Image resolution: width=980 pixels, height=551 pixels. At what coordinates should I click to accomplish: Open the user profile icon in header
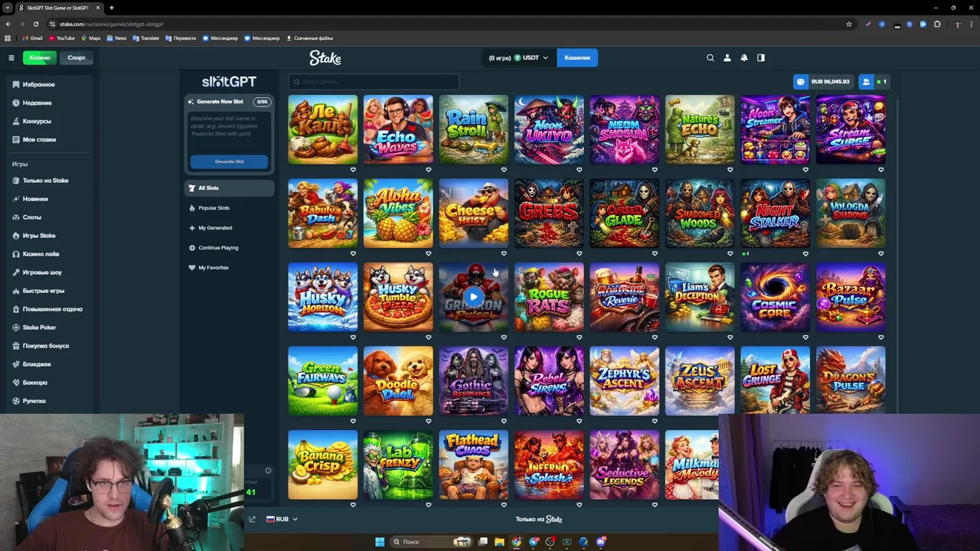click(727, 57)
